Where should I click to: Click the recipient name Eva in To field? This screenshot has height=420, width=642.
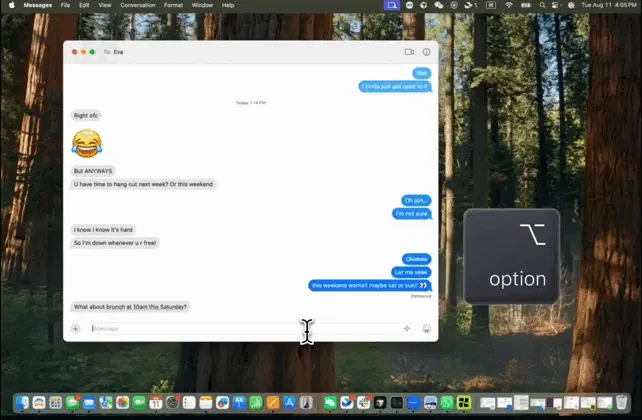118,52
